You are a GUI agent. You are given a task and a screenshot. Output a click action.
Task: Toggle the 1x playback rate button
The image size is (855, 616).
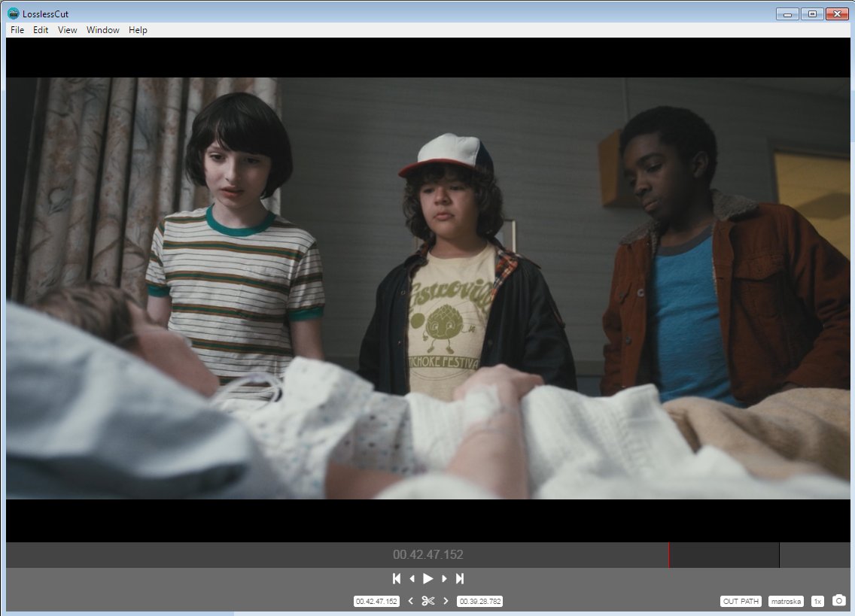coord(817,602)
